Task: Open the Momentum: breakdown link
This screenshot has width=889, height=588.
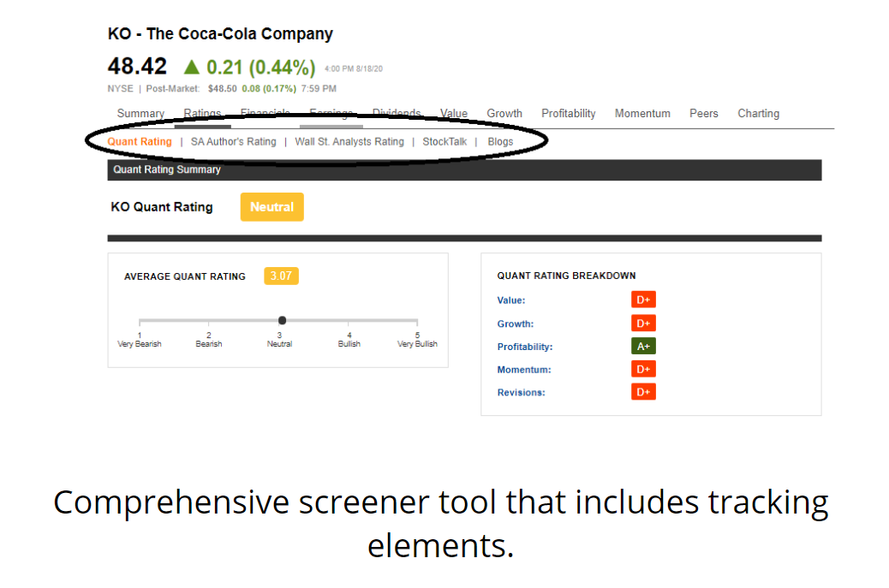Action: (524, 370)
